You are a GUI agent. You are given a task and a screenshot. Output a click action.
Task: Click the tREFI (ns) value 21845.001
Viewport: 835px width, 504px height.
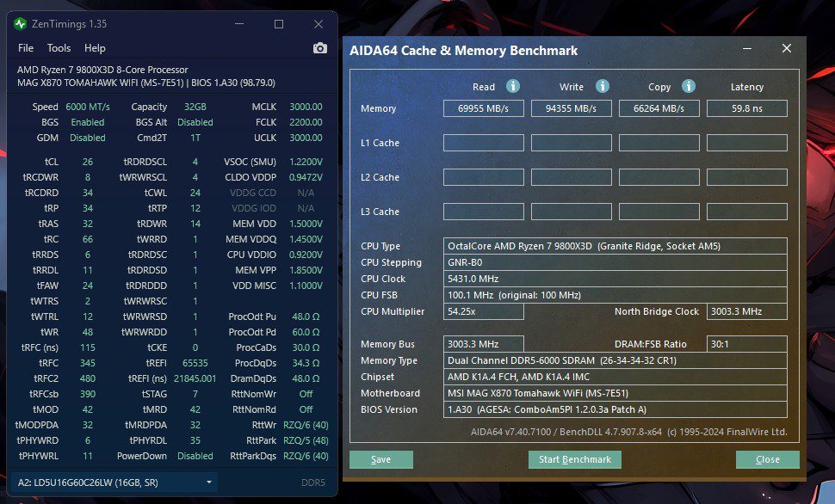click(x=195, y=378)
